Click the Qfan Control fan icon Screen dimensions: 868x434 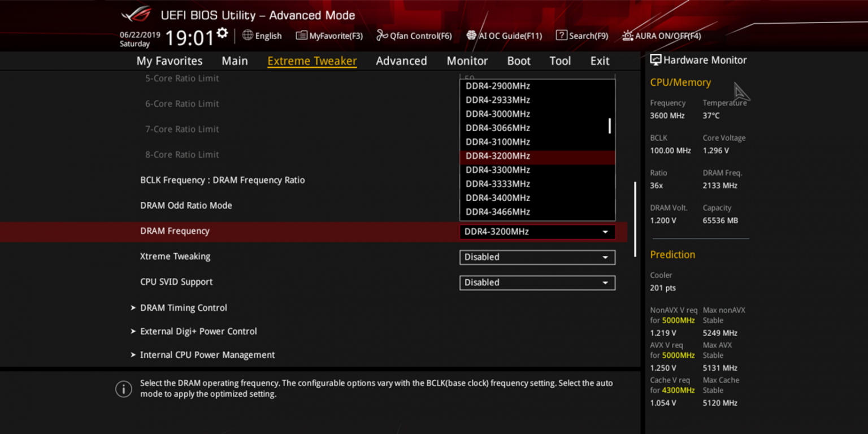point(382,36)
